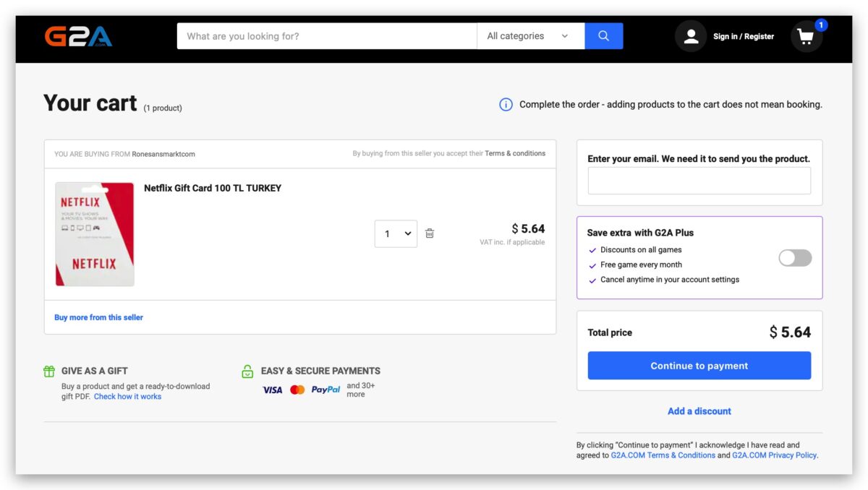Viewport: 868px width, 490px height.
Task: Open G2A.COM Privacy Policy link
Action: [775, 455]
